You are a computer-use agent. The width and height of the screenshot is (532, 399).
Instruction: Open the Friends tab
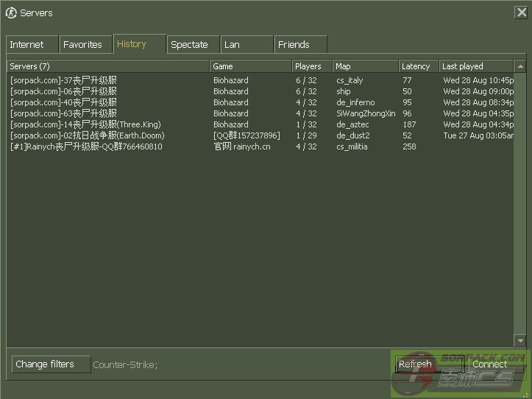coord(300,44)
